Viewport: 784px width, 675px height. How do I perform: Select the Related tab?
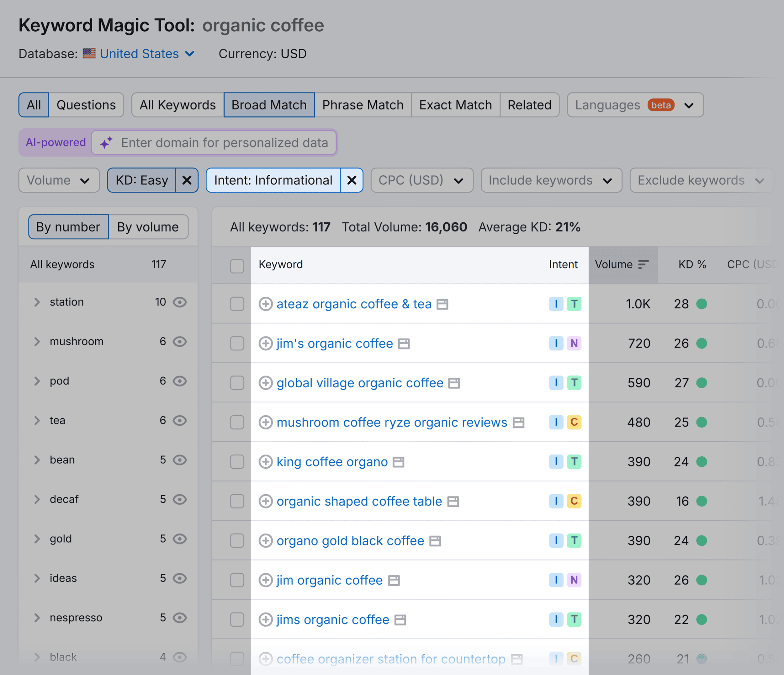[529, 105]
